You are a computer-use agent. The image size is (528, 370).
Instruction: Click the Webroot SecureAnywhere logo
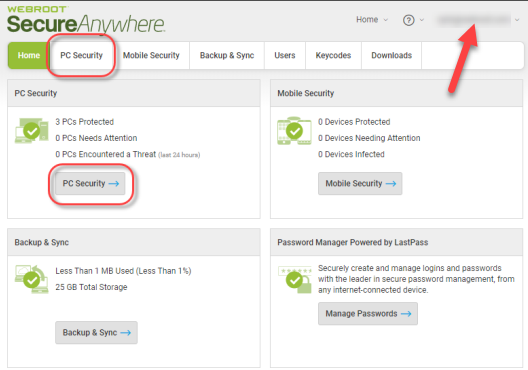click(86, 20)
